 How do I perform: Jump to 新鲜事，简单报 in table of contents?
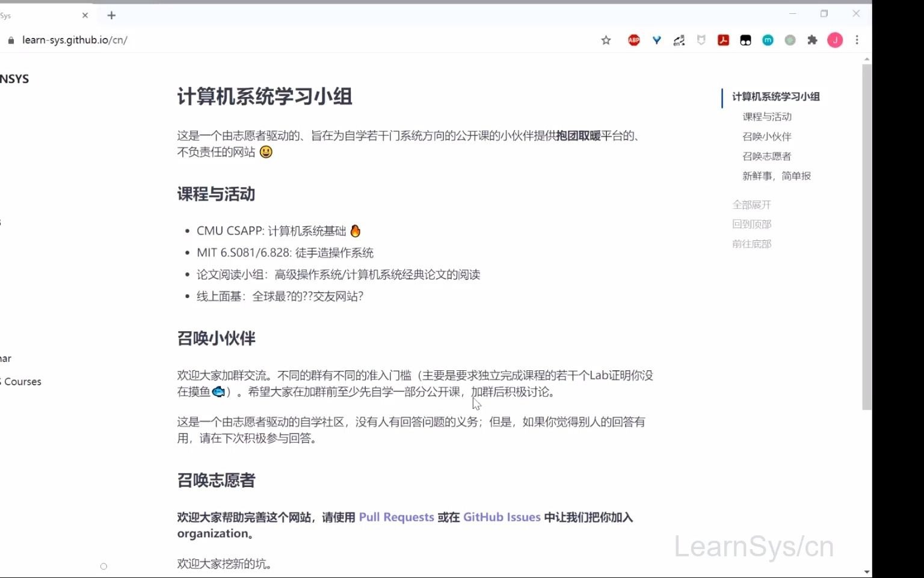click(x=777, y=176)
